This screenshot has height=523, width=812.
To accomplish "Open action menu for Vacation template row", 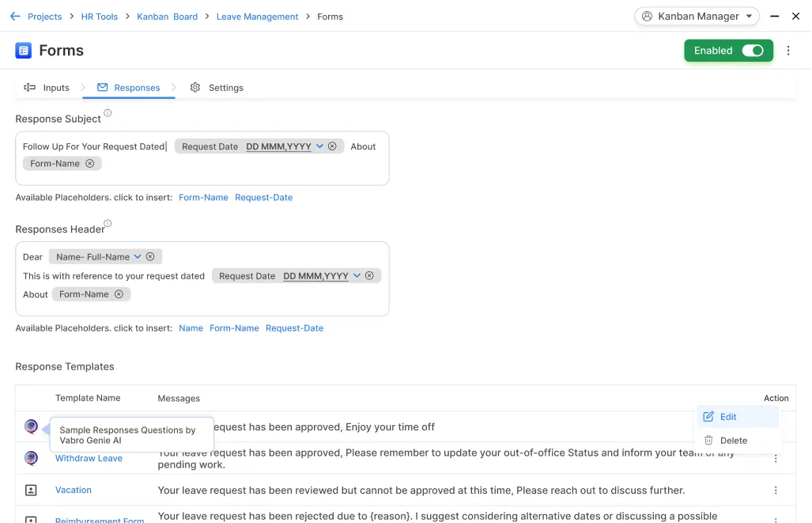I will (776, 491).
